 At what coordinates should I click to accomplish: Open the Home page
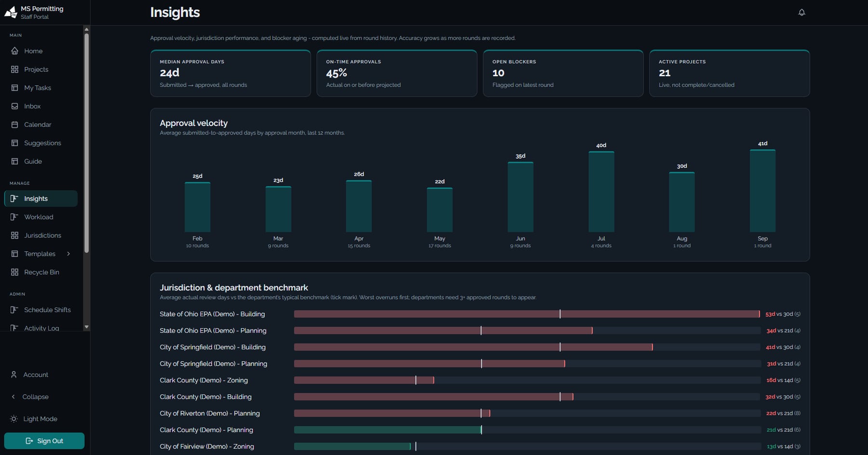click(41, 51)
